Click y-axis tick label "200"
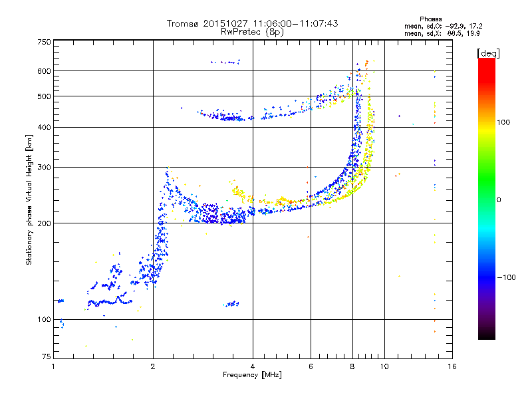 coord(45,223)
